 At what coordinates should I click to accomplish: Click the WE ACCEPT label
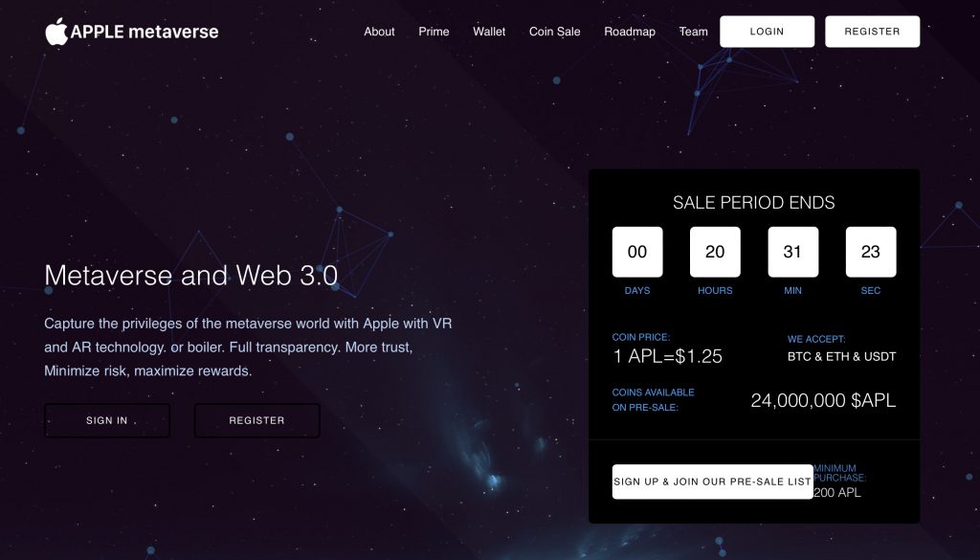(x=816, y=339)
